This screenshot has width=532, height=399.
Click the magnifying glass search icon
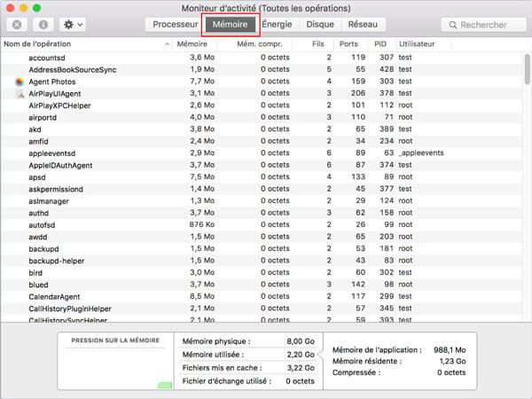pyautogui.click(x=427, y=25)
